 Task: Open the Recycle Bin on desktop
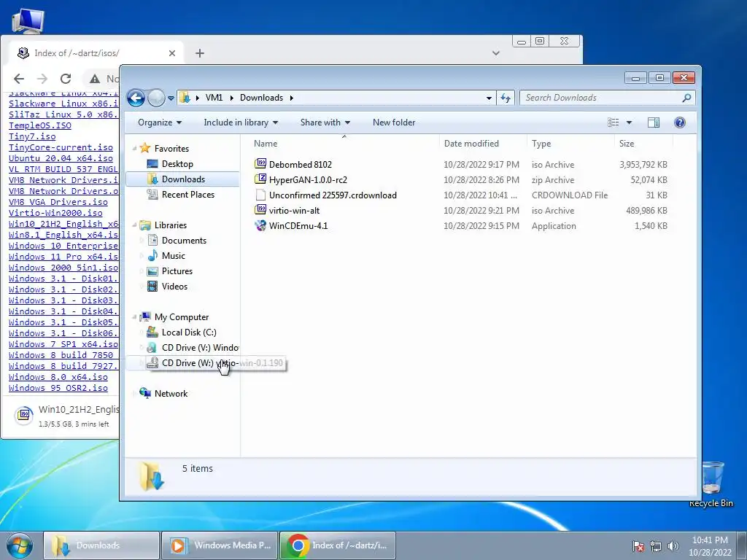tap(711, 484)
